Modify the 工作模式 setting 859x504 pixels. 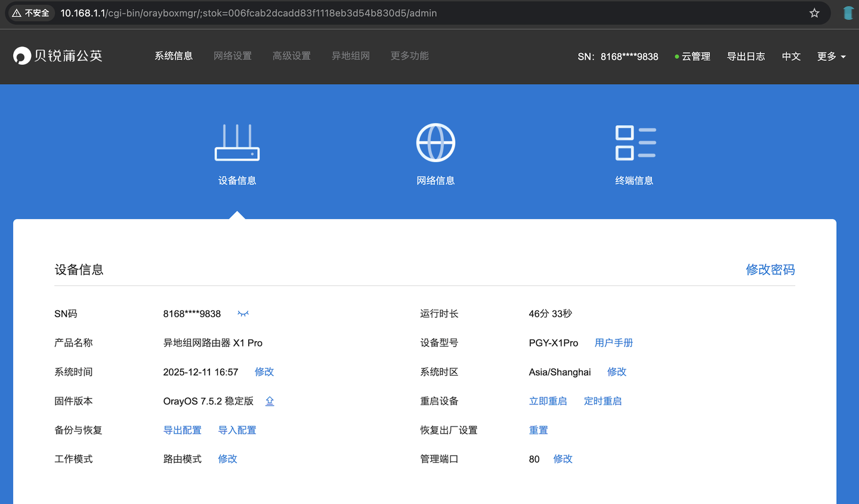pos(227,459)
